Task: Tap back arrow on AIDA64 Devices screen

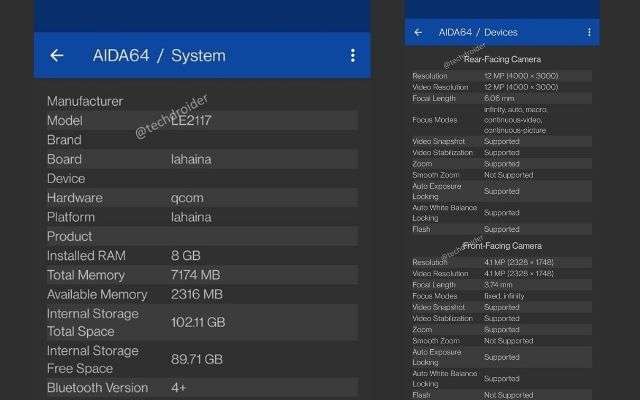Action: (x=418, y=32)
